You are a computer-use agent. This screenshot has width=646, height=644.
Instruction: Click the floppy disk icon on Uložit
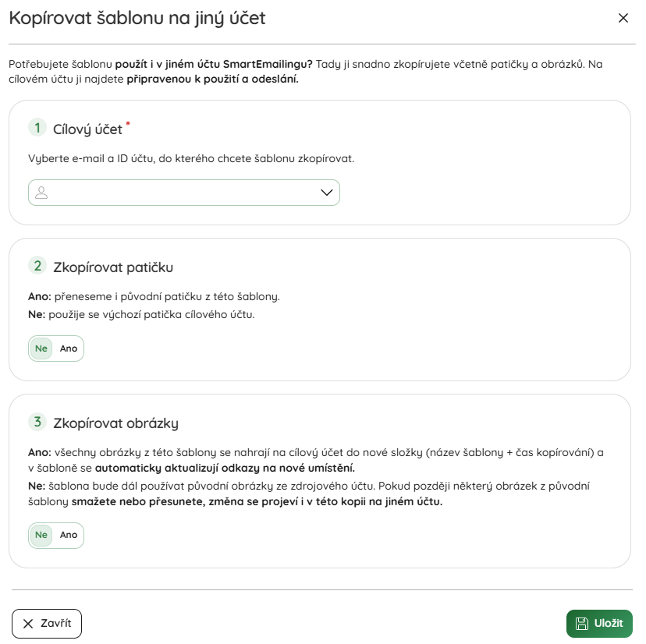click(581, 624)
